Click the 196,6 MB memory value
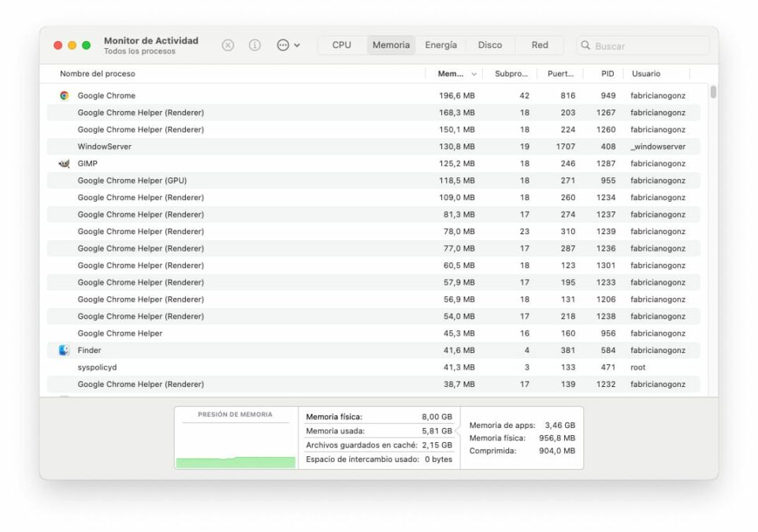Screen dimensions: 758x532 pyautogui.click(x=457, y=96)
